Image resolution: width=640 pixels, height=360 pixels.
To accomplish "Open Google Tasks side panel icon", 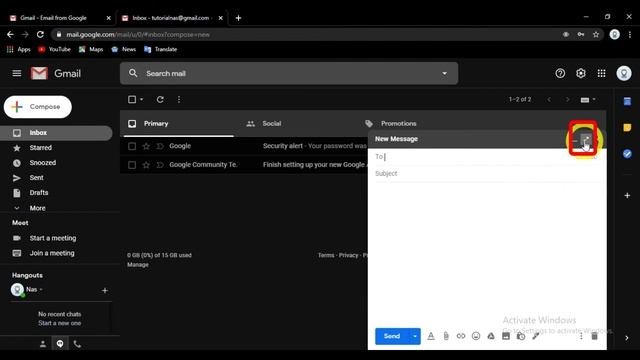I will 627,154.
